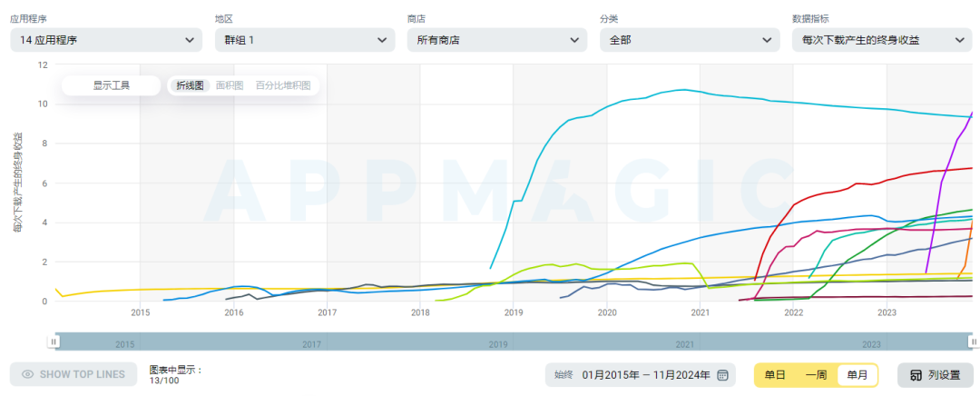Screen dimensions: 980x396
Task: Switch chart to 折线图 view
Action: [190, 85]
